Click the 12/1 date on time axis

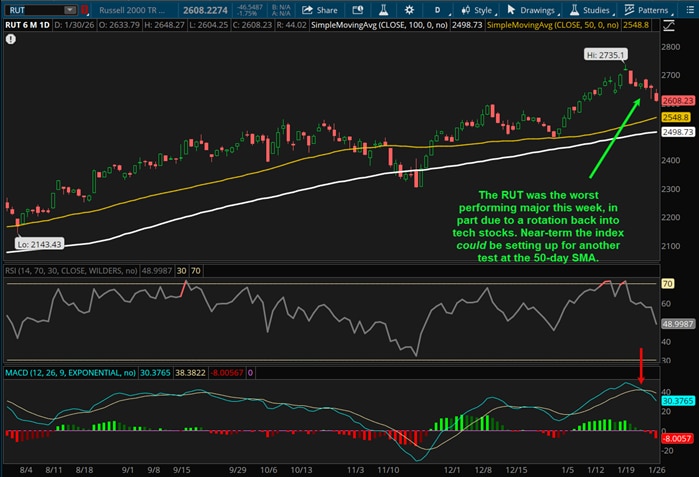pos(452,470)
